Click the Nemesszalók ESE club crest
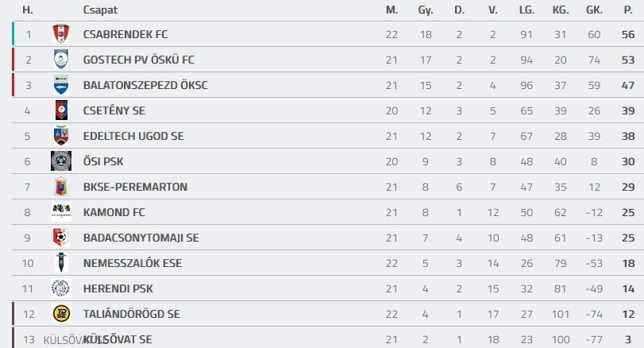Image resolution: width=644 pixels, height=348 pixels. (x=61, y=263)
